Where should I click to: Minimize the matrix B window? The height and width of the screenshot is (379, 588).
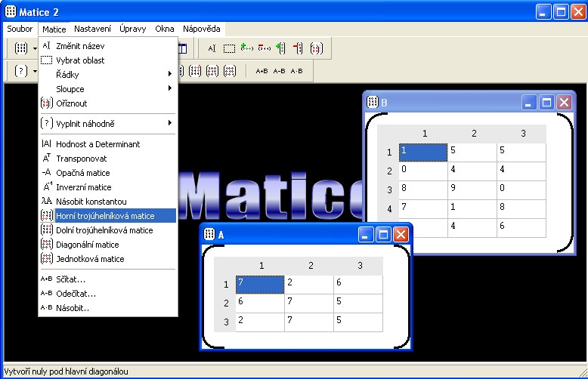point(528,102)
